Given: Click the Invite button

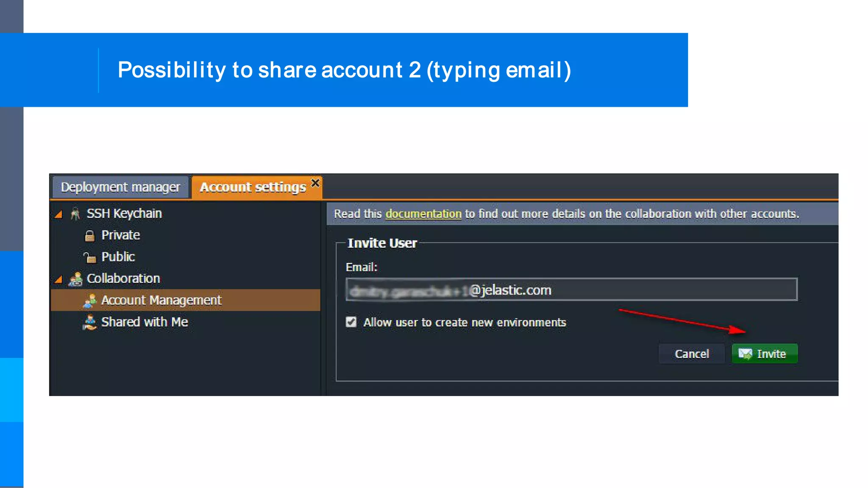Looking at the screenshot, I should click(765, 354).
